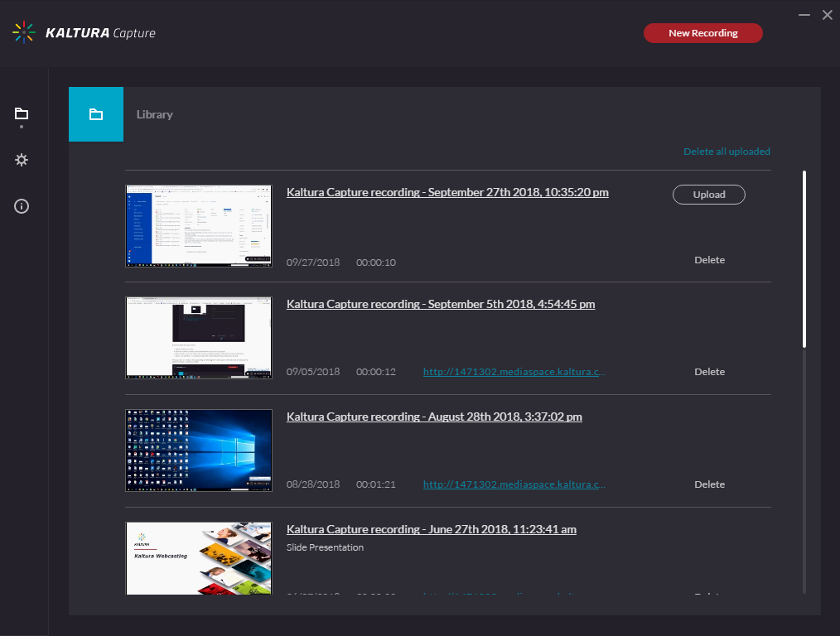
Task: Click the Slide Presentation description text
Action: 325,547
